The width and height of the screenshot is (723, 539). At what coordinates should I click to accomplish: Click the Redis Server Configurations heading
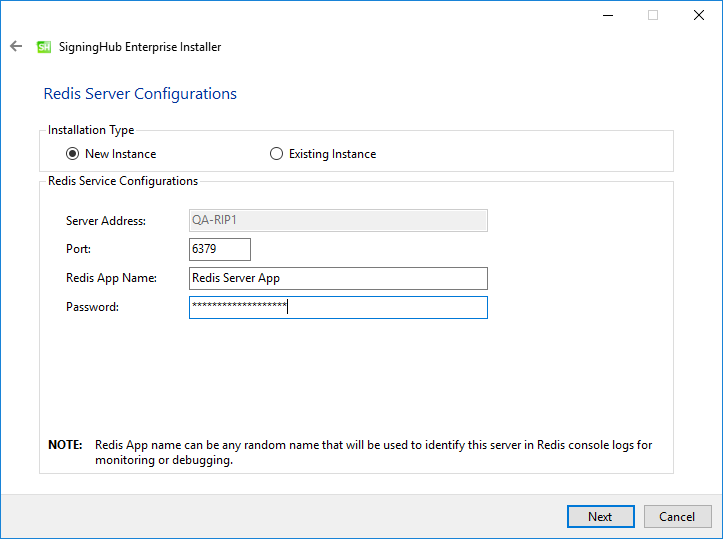pyautogui.click(x=140, y=94)
